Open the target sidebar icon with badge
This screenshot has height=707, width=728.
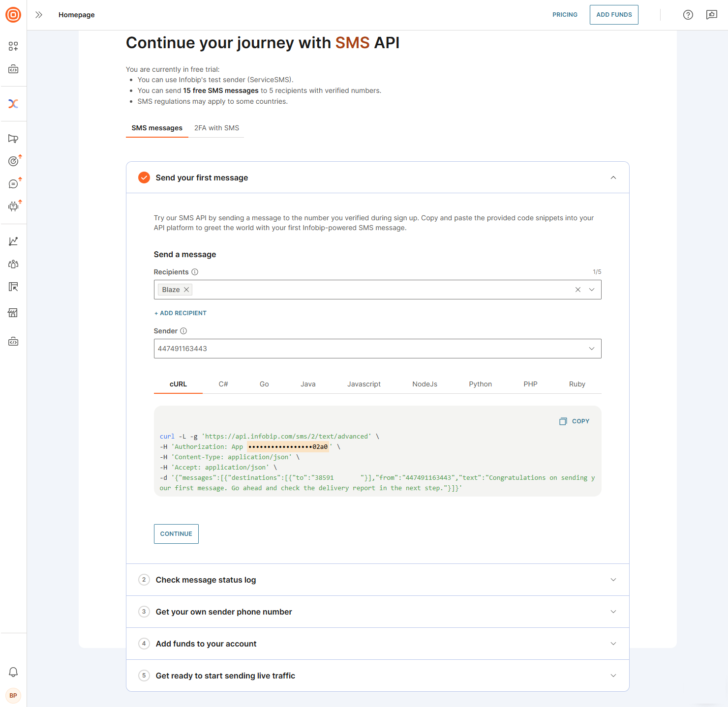[14, 161]
